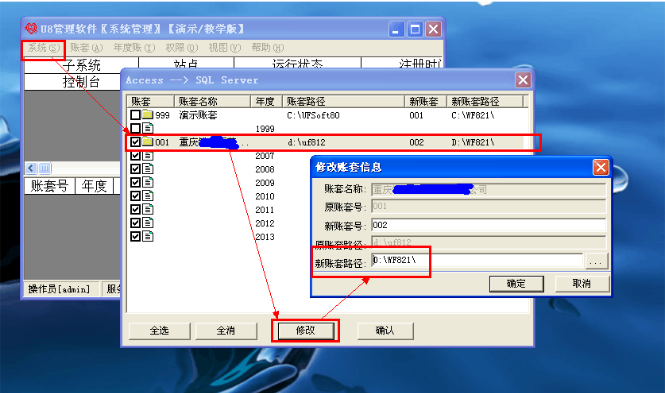Click the scrollbar thumb in U8 window
Viewport: 665px width, 393px height.
point(45,168)
